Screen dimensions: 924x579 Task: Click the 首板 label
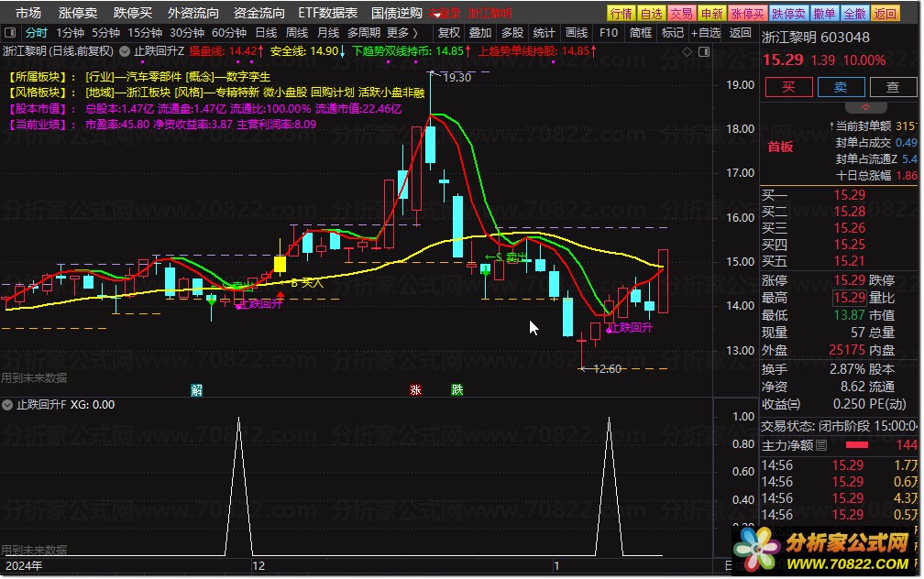click(x=779, y=147)
